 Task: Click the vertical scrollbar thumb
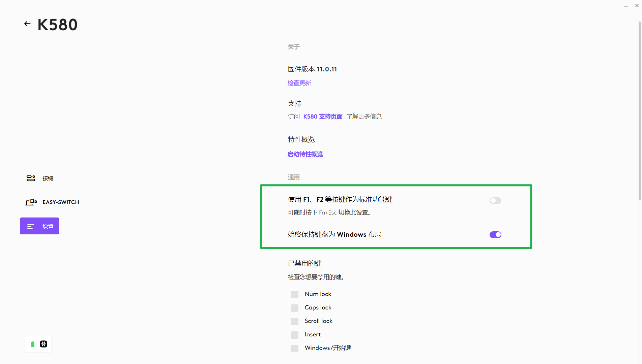tap(640, 111)
